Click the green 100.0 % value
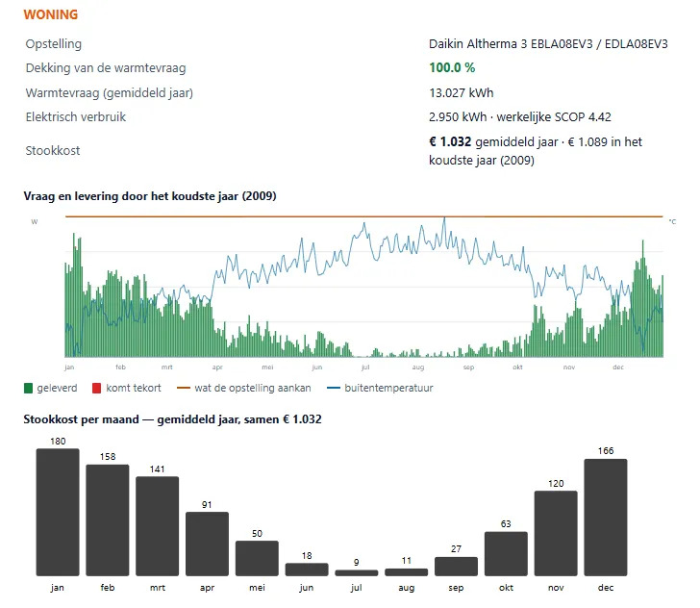Screen dimensions: 700x608 (452, 67)
